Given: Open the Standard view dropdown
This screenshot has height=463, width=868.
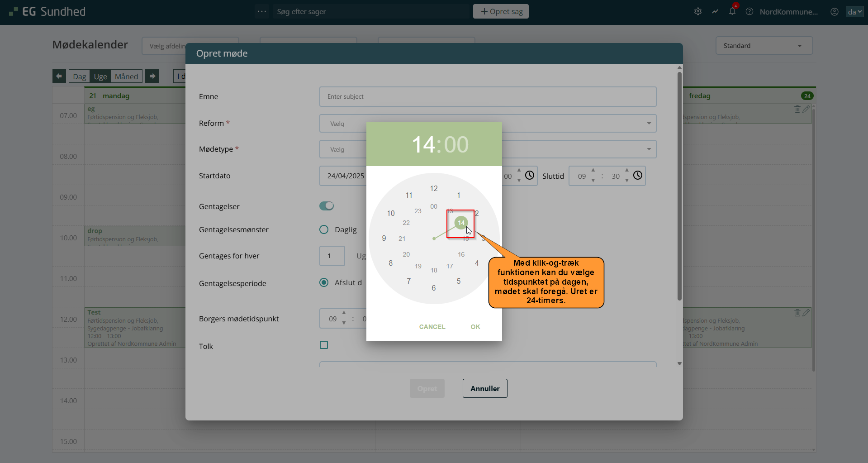Looking at the screenshot, I should coord(764,46).
